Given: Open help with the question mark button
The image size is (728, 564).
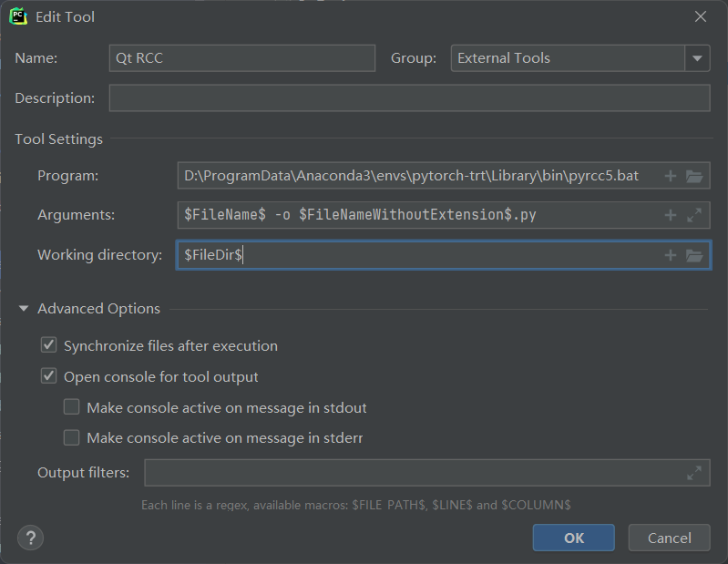Looking at the screenshot, I should click(x=30, y=537).
